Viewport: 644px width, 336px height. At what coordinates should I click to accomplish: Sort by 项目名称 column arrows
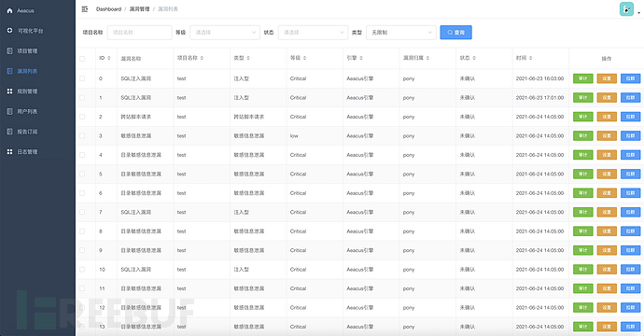pyautogui.click(x=202, y=58)
